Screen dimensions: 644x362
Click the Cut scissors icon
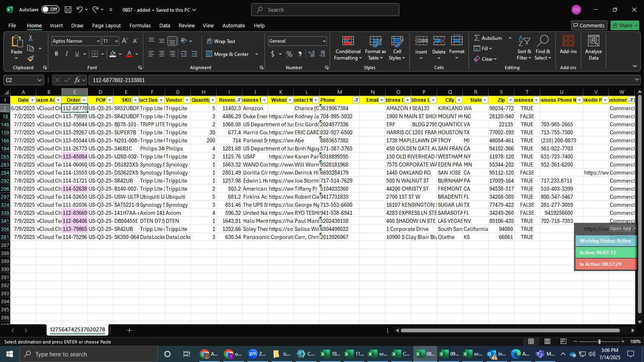[31, 38]
